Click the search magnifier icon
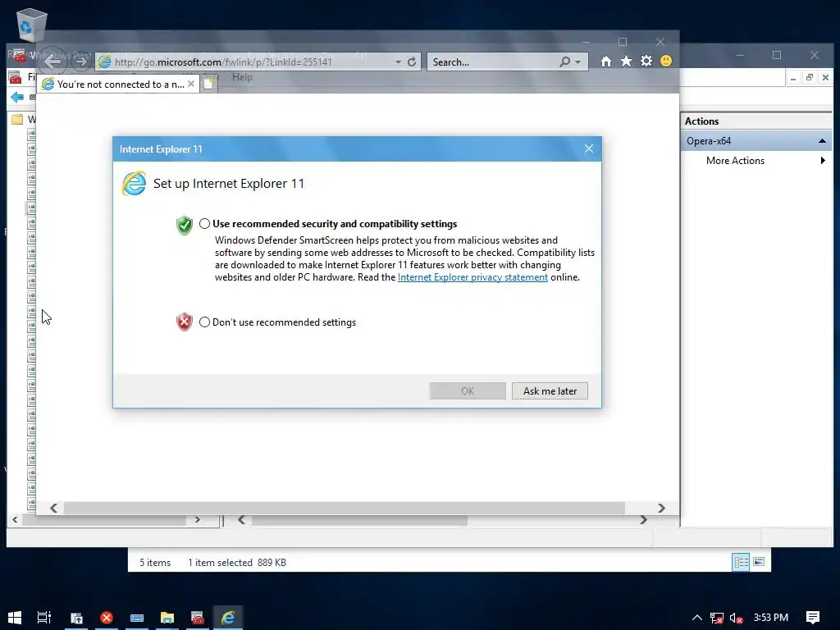Image resolution: width=840 pixels, height=630 pixels. point(564,62)
